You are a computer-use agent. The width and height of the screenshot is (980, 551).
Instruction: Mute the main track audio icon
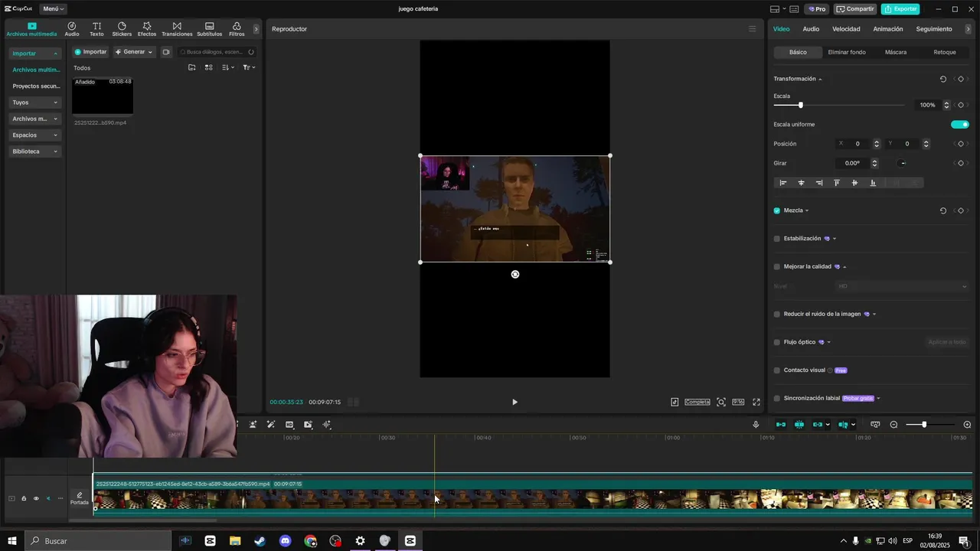click(x=48, y=499)
